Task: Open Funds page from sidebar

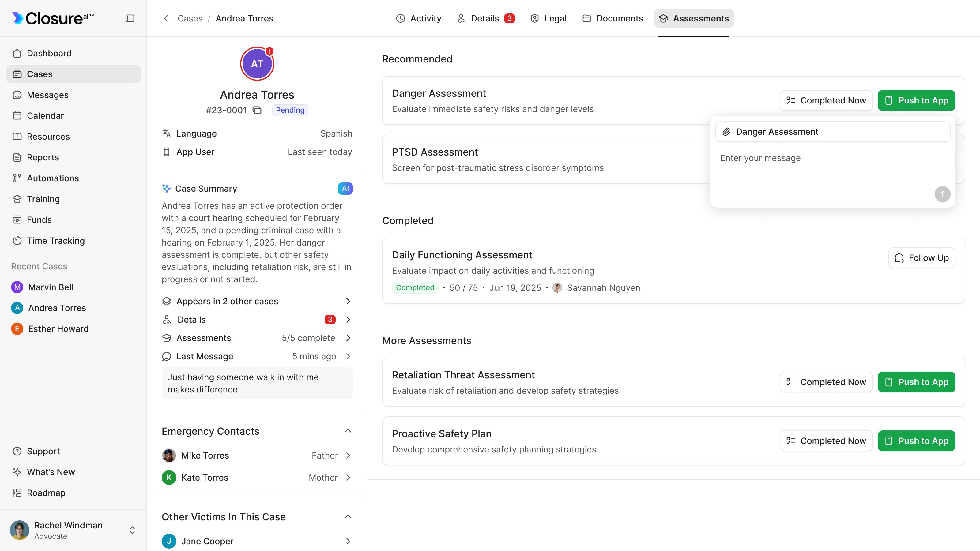Action: (39, 220)
